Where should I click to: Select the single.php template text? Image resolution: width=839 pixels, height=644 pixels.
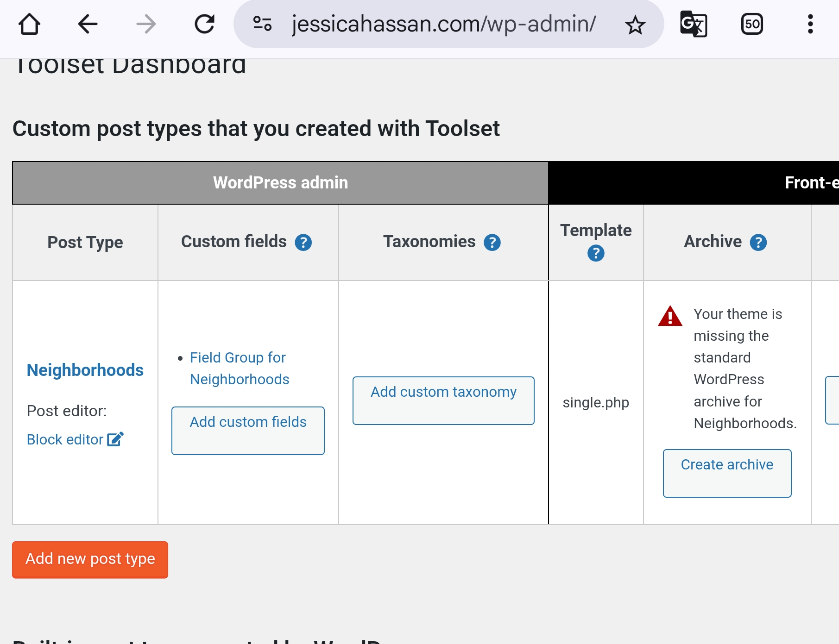596,402
